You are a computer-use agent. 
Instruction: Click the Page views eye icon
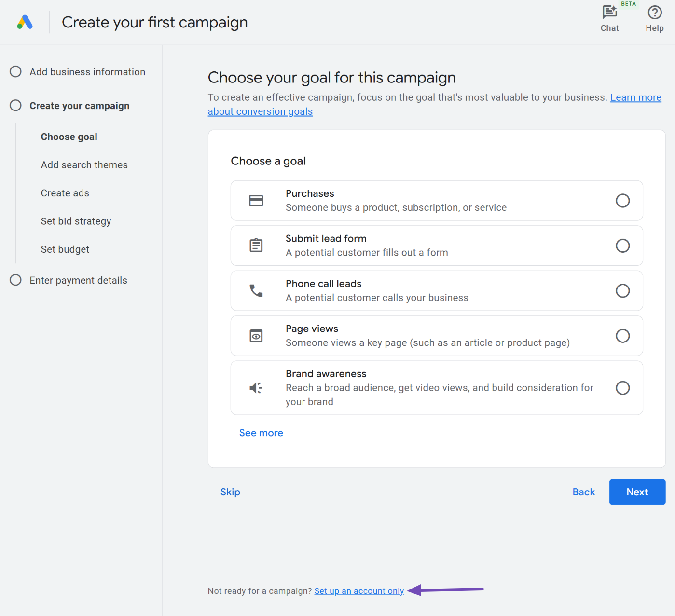tap(256, 336)
